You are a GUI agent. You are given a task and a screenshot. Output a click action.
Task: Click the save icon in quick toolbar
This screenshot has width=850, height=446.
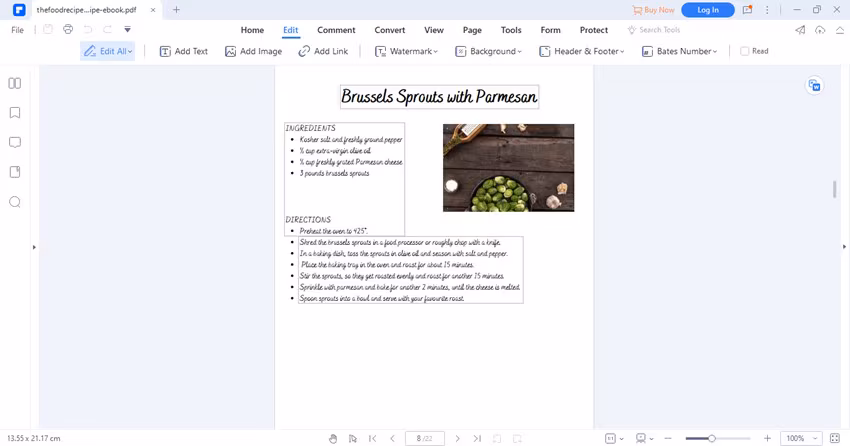tap(48, 29)
